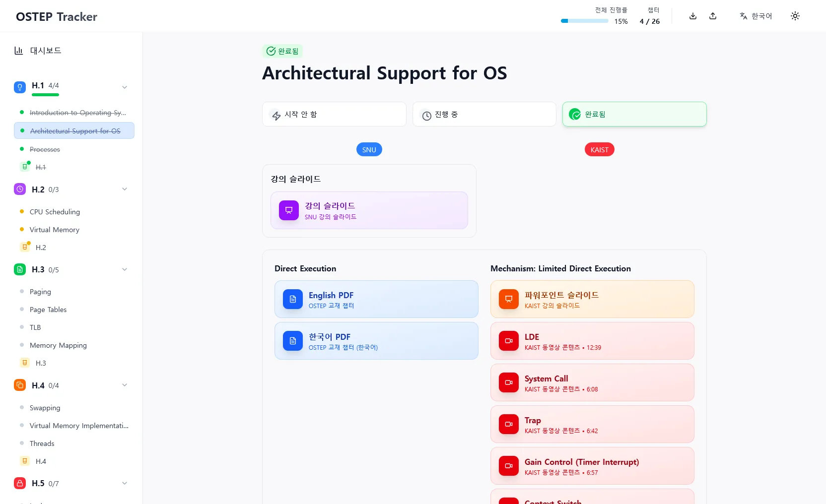Click the H.2 homework icon in sidebar
This screenshot has height=504, width=826.
25,247
